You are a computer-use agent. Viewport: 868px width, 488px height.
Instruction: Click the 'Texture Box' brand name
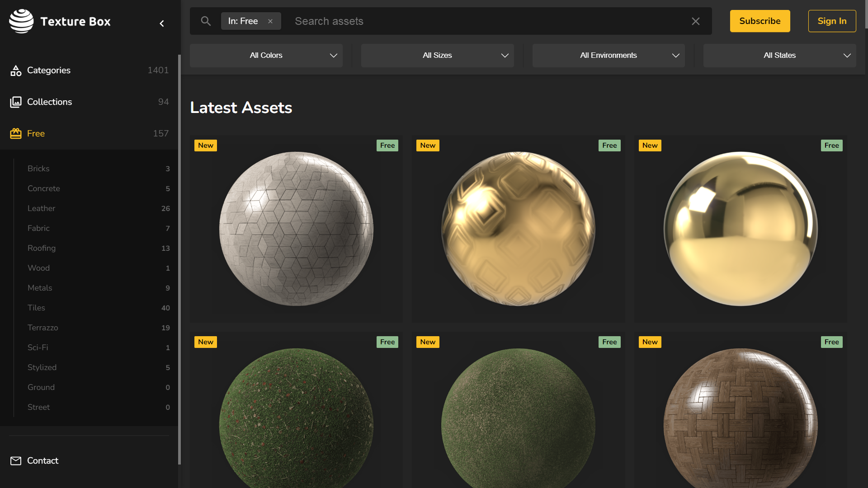click(x=75, y=21)
